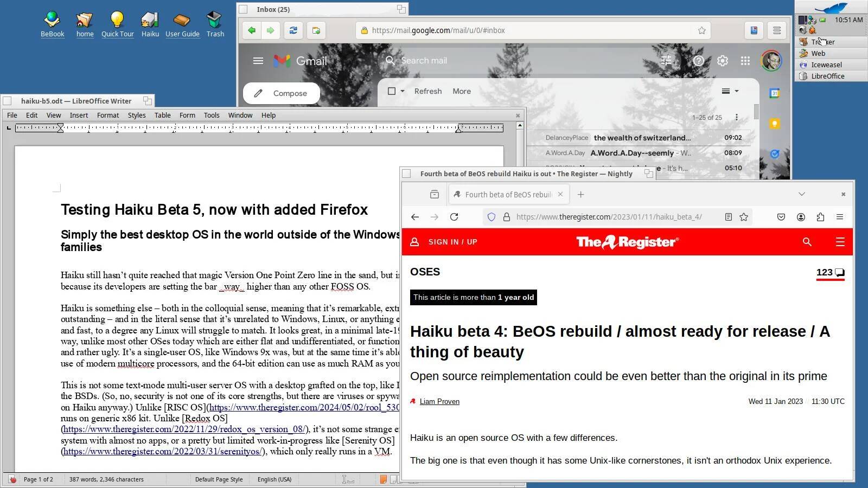
Task: Bookmark the Haiku article with the star toggle
Action: point(743,216)
